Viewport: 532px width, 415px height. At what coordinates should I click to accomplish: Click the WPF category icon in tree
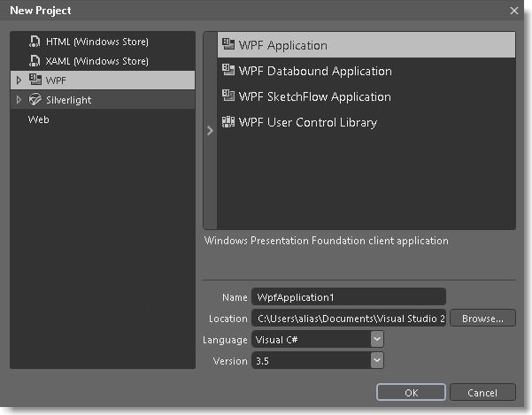pos(35,80)
